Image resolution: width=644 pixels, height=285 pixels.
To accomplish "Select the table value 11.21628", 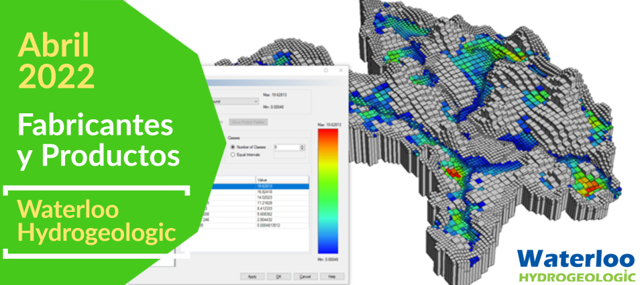I will [x=264, y=203].
